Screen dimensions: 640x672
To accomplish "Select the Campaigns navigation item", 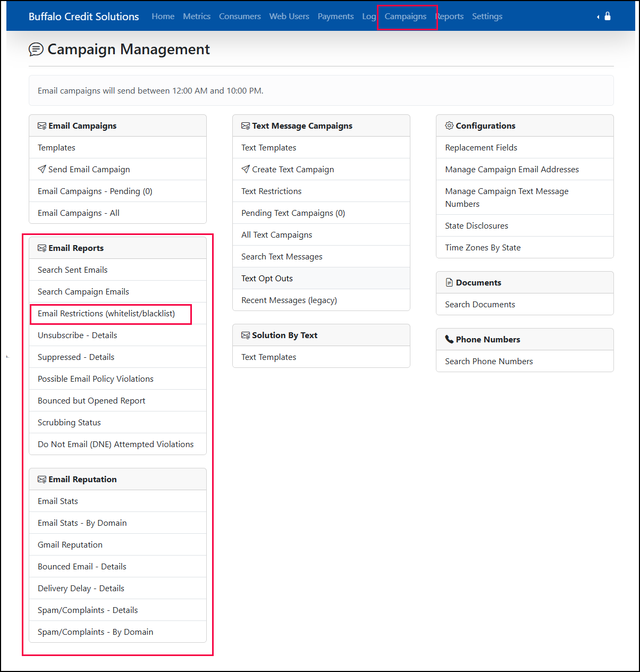I will pos(406,16).
